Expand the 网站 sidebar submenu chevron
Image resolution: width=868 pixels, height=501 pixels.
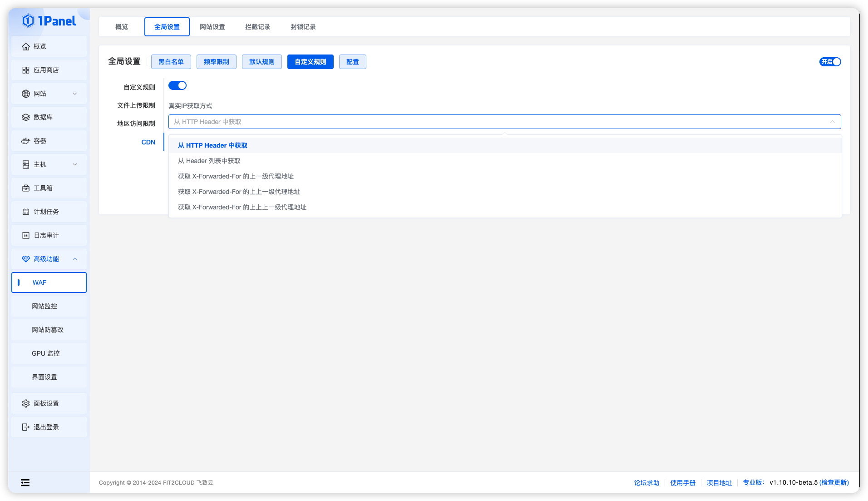point(75,93)
